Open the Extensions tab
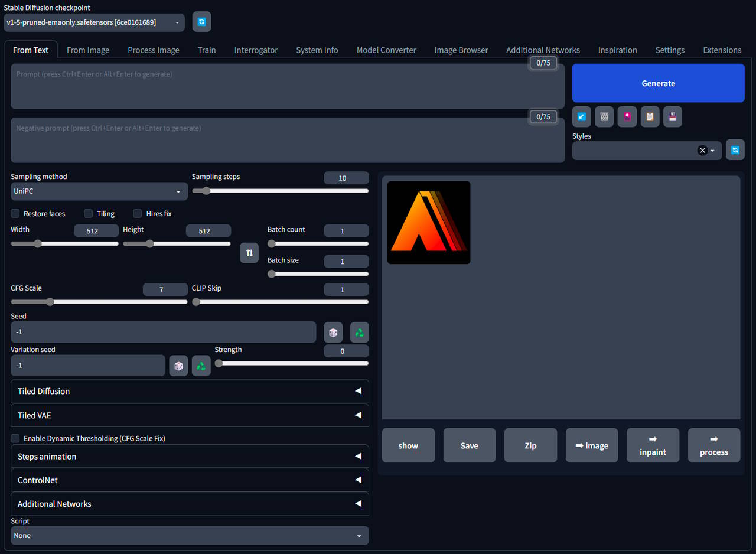 [722, 50]
